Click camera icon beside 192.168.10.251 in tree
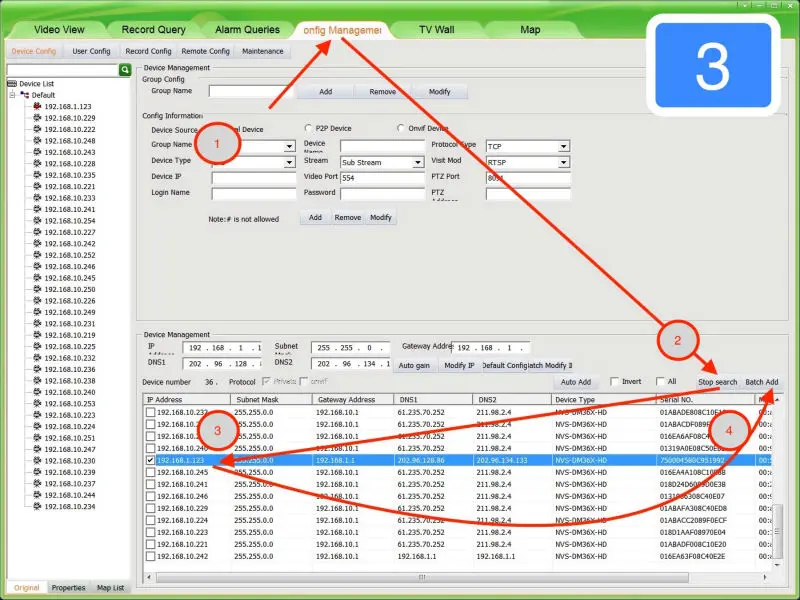 [x=37, y=438]
